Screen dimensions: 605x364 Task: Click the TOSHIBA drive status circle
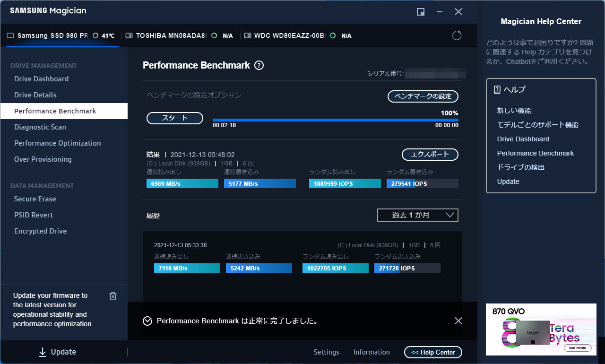pos(214,35)
